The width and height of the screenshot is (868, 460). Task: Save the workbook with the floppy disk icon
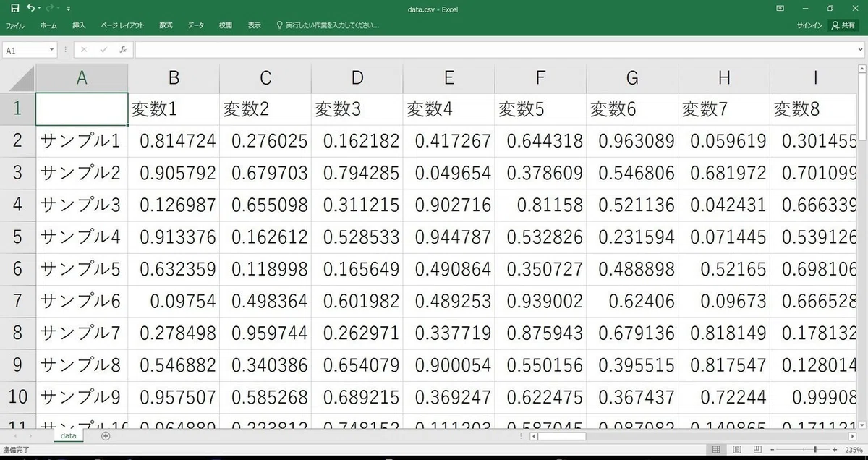click(15, 8)
